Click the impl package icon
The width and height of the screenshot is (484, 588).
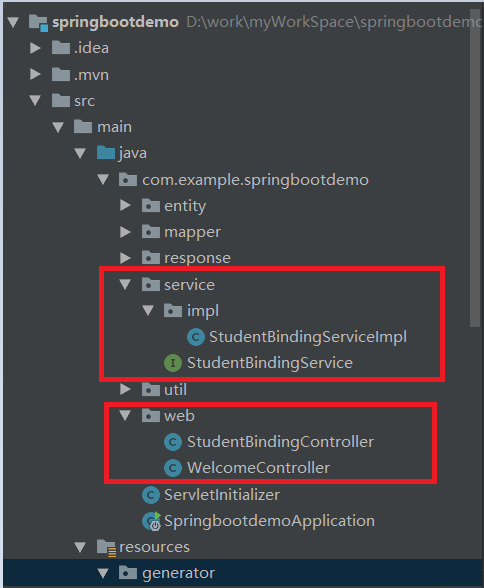(173, 310)
